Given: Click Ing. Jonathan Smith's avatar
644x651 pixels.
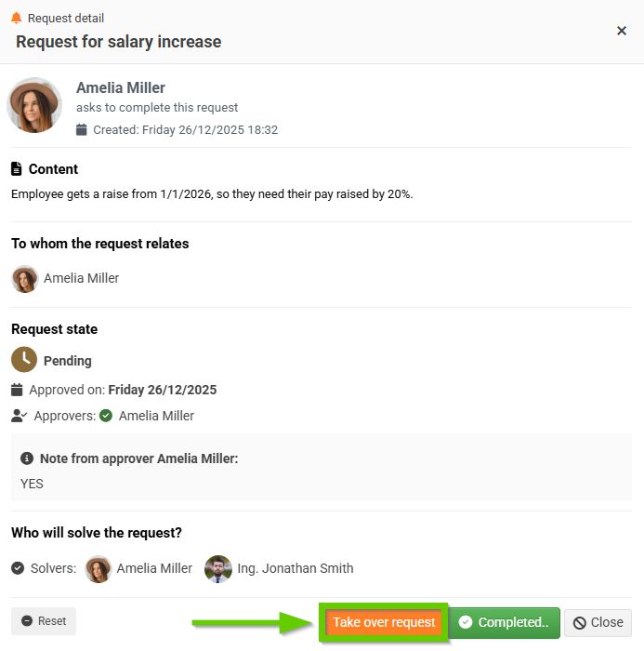Looking at the screenshot, I should 218,568.
